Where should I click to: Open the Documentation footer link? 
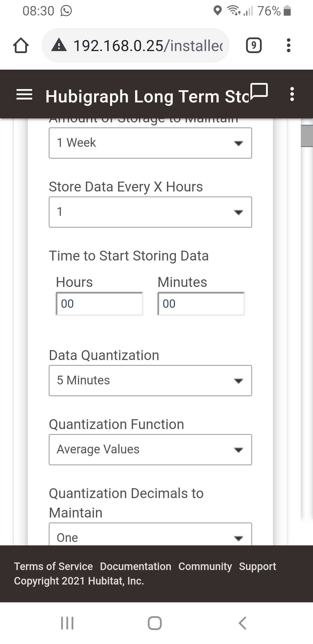click(136, 566)
